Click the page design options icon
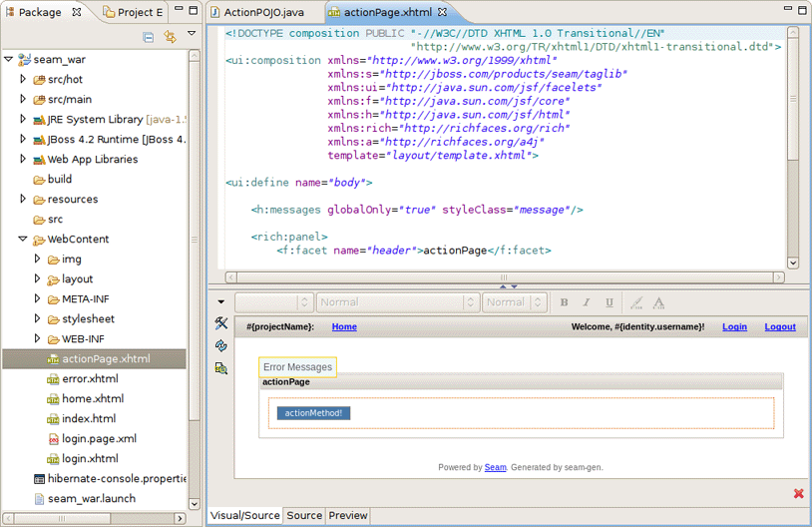This screenshot has width=812, height=527. pos(221,368)
